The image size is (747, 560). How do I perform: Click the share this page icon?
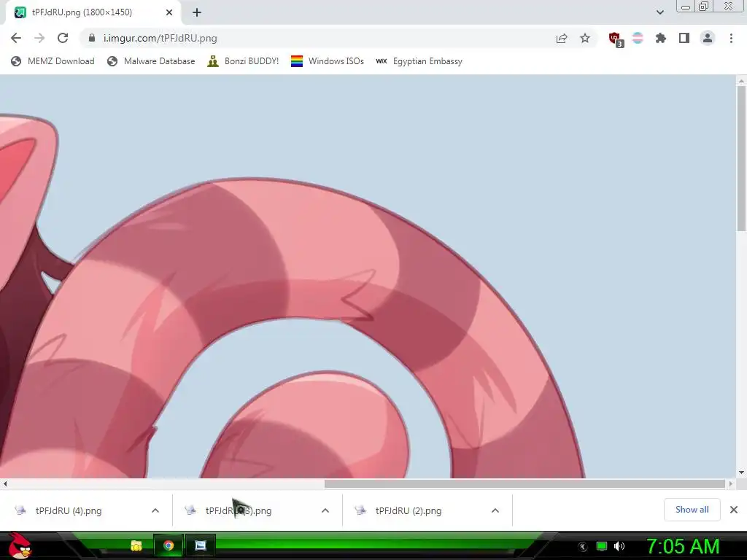562,39
